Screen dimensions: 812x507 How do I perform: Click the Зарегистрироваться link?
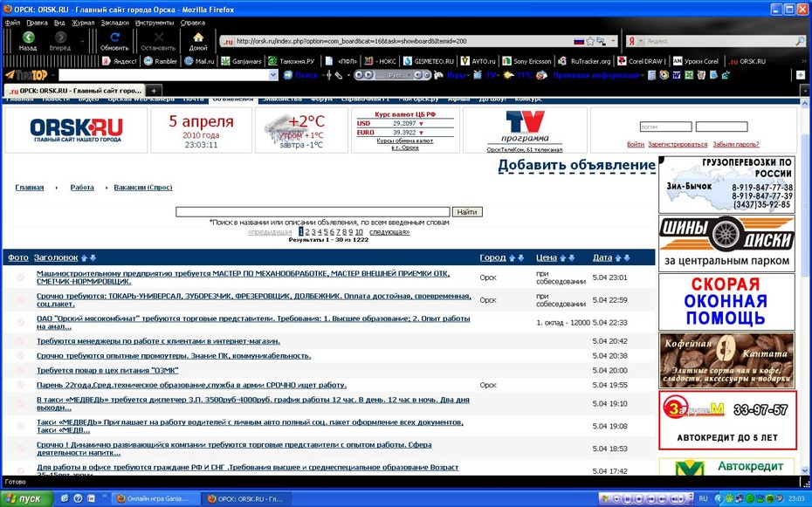click(678, 144)
